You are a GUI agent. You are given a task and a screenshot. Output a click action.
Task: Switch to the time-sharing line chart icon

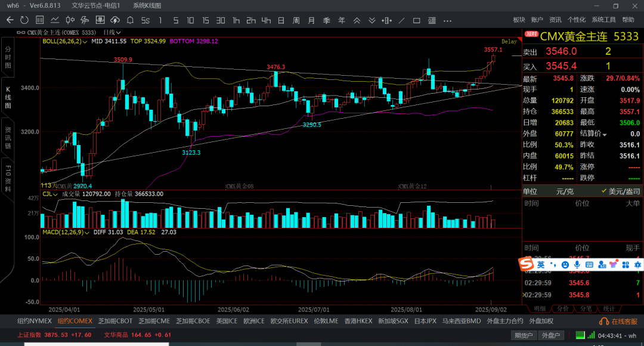(55, 20)
